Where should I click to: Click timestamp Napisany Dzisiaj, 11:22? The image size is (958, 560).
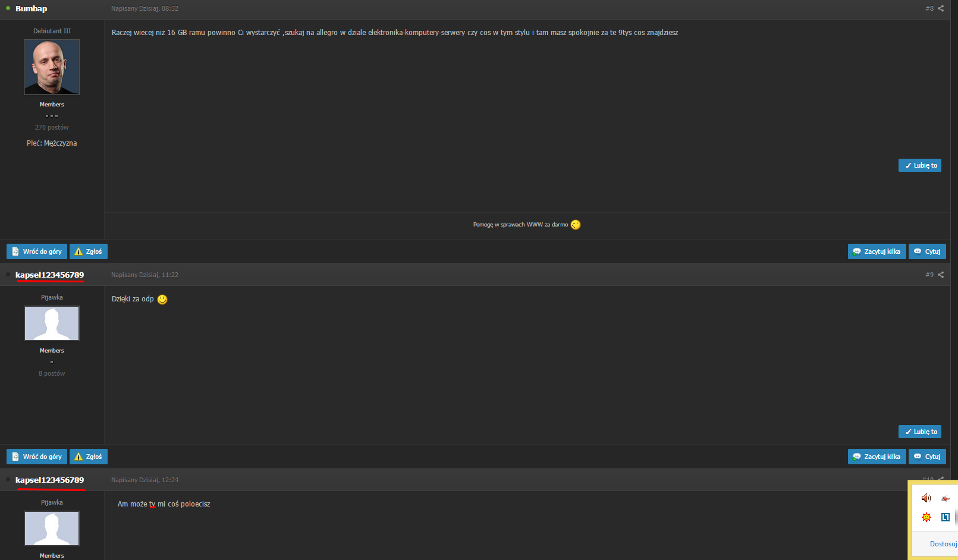pos(145,275)
